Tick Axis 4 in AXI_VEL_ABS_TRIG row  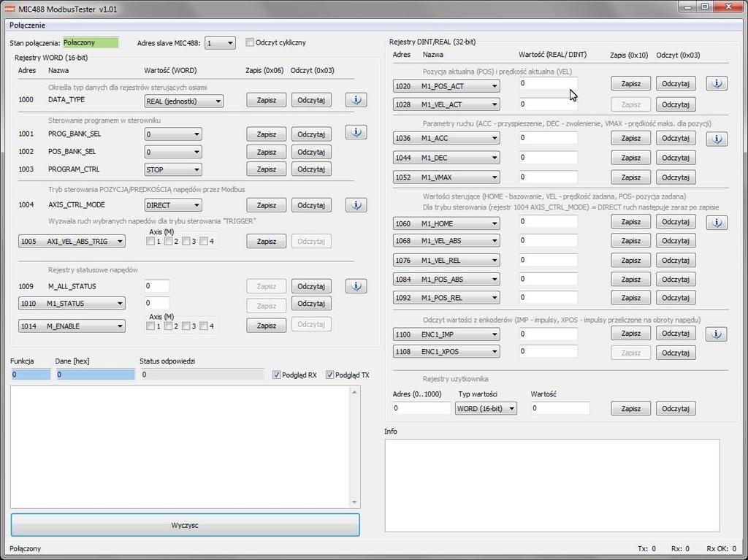[204, 242]
